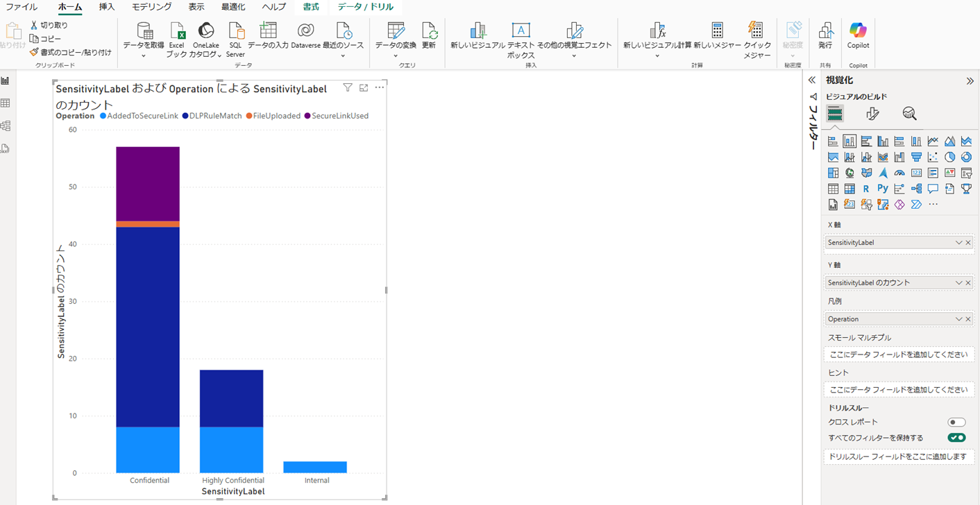
Task: Click テキストボックス button
Action: click(521, 40)
